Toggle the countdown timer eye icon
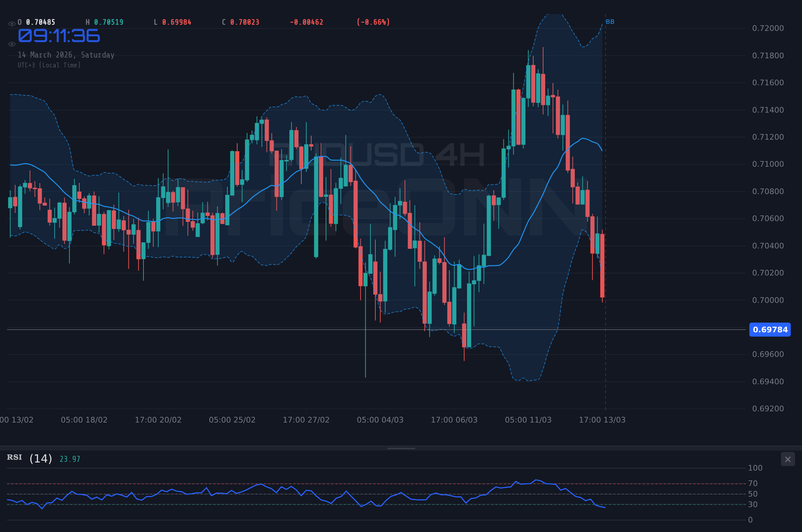 tap(12, 44)
